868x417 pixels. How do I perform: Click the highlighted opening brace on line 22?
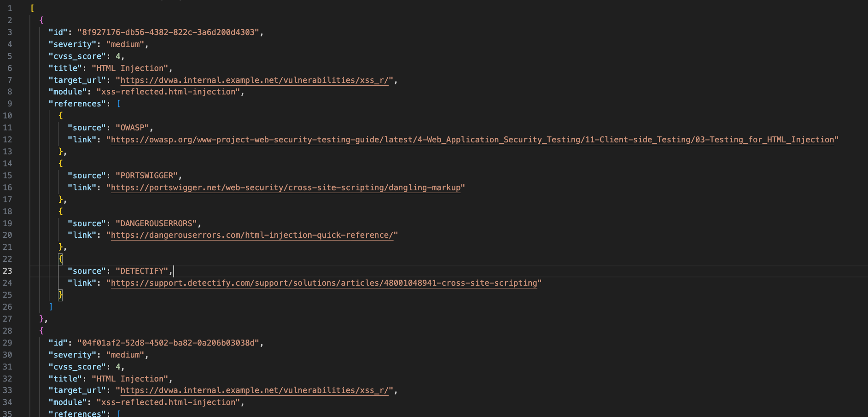[60, 259]
